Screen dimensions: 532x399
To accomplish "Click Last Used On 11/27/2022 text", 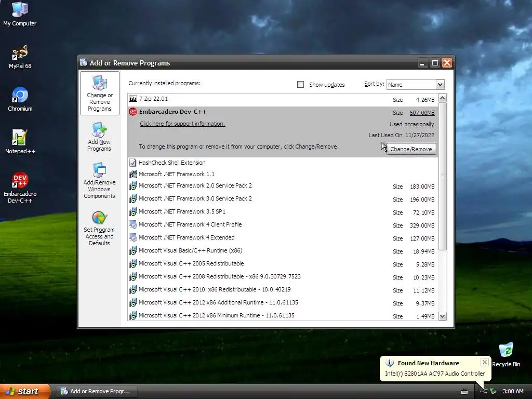I will coord(402,135).
